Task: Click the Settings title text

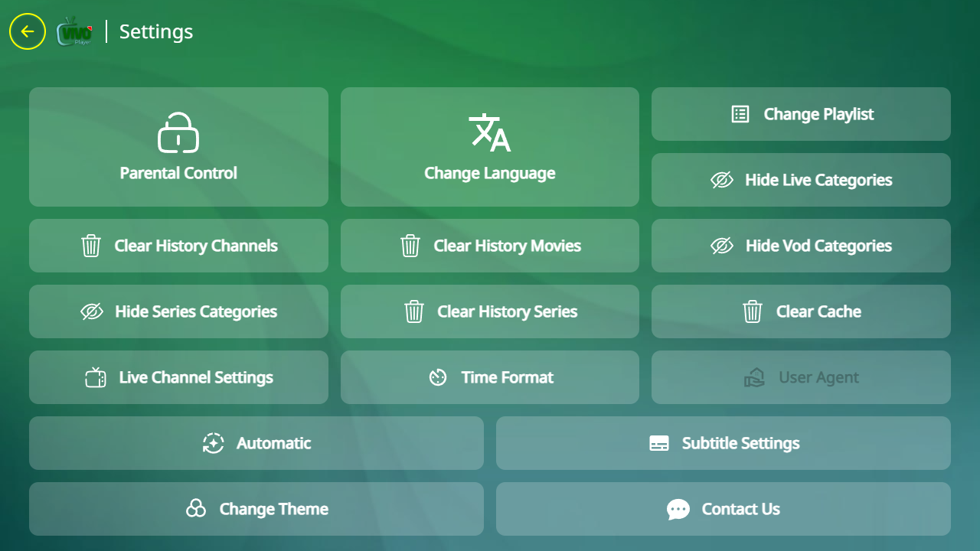Action: point(155,31)
